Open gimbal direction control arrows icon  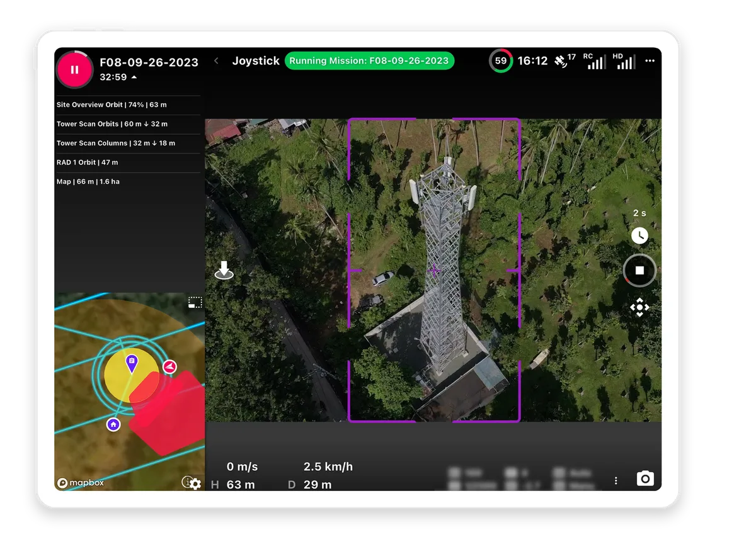coord(639,307)
